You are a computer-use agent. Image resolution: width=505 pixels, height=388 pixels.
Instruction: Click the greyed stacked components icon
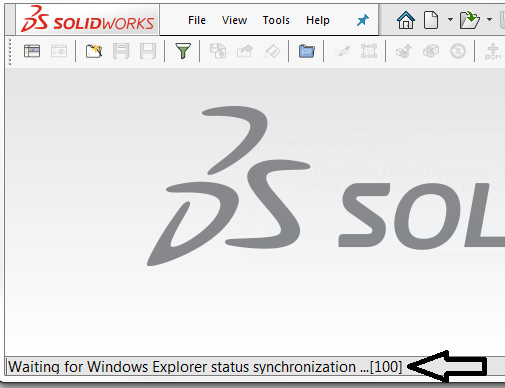[431, 51]
